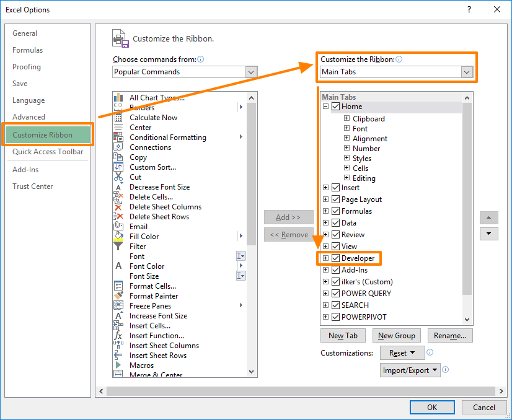Expand the Insert tab tree item
The height and width of the screenshot is (420, 512).
(x=325, y=187)
